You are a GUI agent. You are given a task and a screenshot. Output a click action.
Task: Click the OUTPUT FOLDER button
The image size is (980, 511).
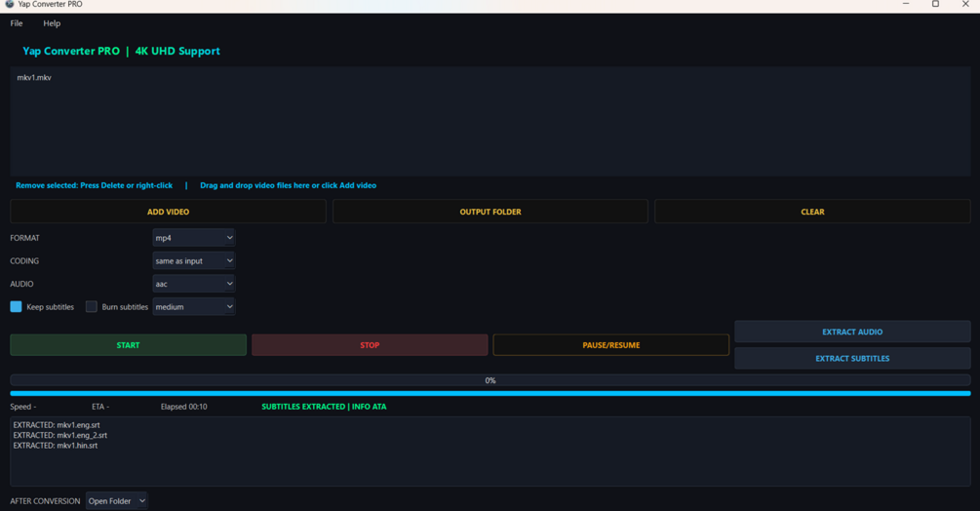coord(490,212)
